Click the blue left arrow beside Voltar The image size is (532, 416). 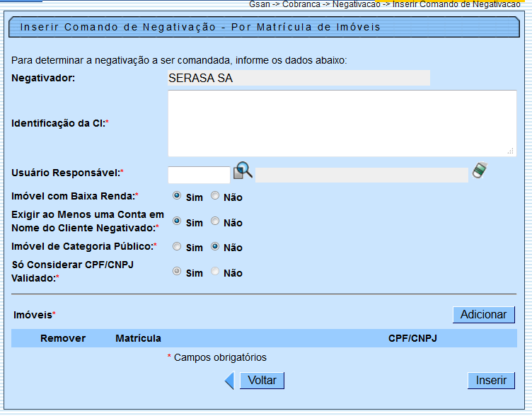(x=229, y=381)
